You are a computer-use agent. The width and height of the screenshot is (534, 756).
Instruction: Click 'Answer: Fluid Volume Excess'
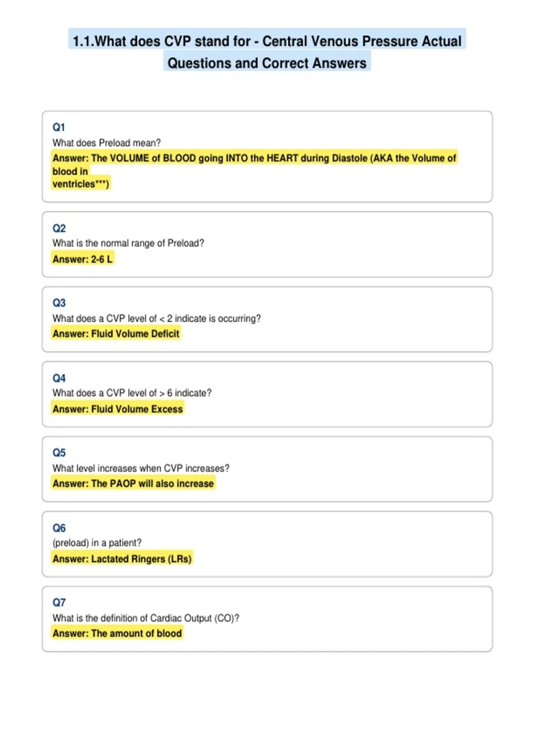[x=117, y=409]
